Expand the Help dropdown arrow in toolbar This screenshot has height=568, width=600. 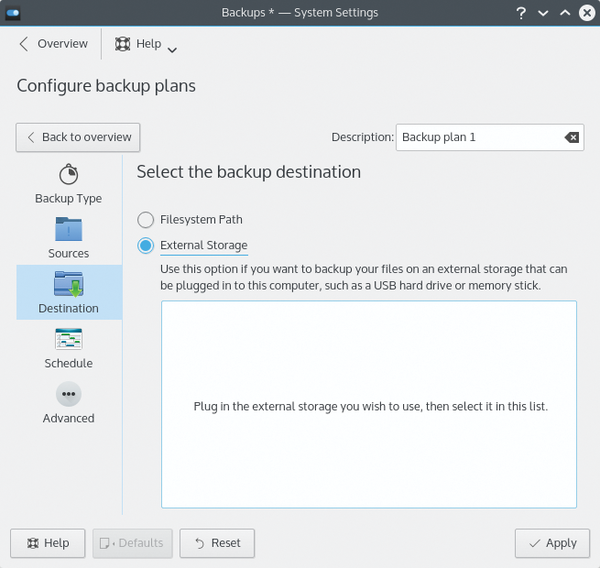172,50
